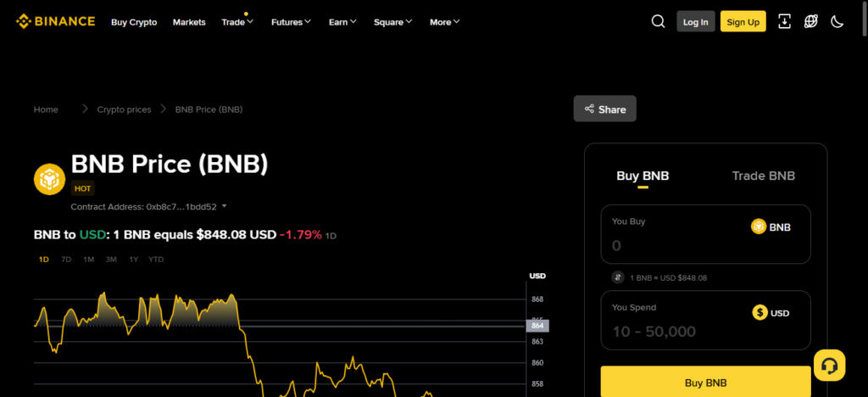Image resolution: width=868 pixels, height=397 pixels.
Task: Click the Log In button
Action: click(696, 21)
